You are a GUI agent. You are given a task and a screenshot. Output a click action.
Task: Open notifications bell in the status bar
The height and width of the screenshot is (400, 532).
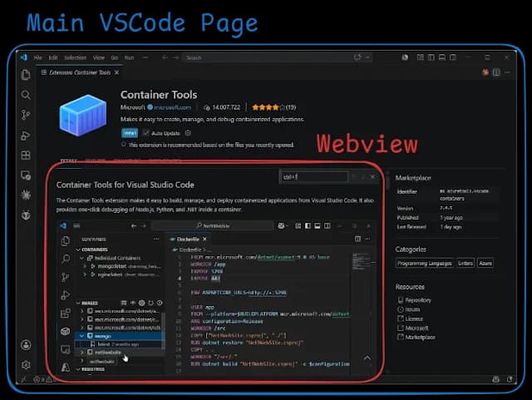click(510, 379)
